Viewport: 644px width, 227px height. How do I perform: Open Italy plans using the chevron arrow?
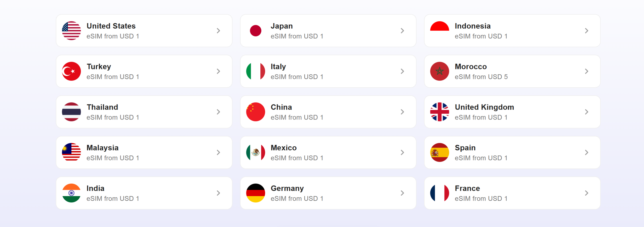(x=402, y=71)
